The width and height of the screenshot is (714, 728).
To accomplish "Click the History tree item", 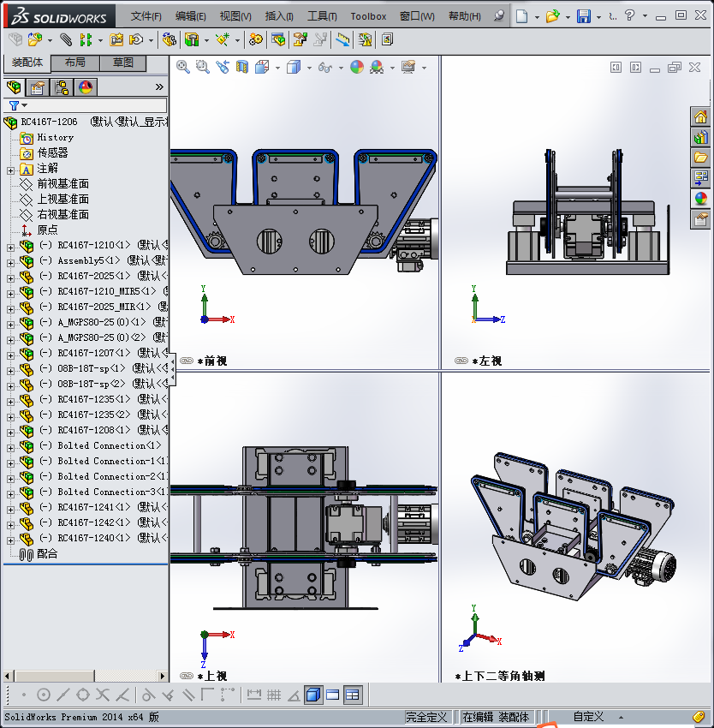I will 56,137.
